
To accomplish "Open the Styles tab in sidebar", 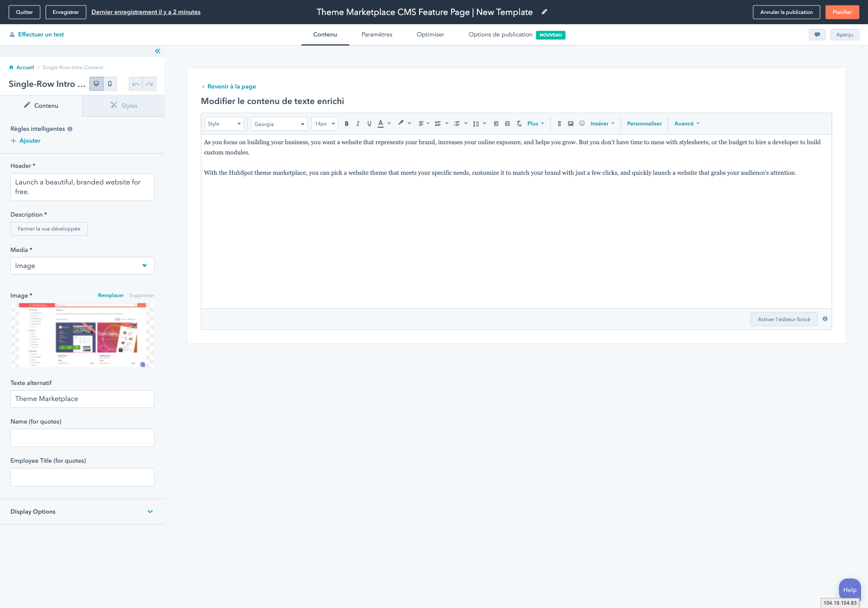I will (124, 106).
